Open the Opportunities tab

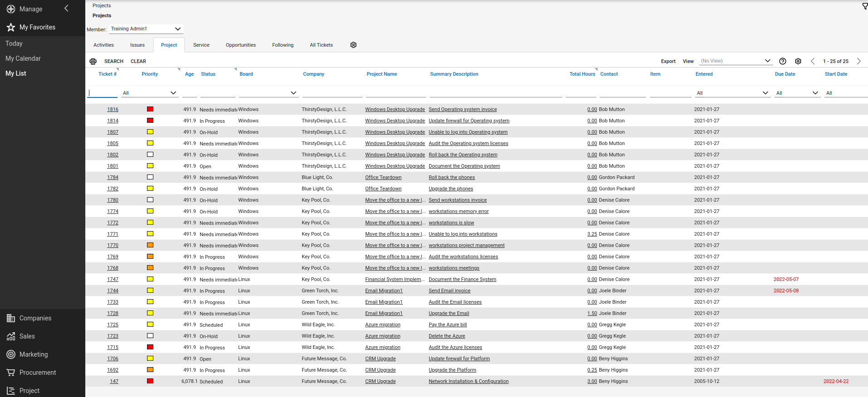pos(241,45)
